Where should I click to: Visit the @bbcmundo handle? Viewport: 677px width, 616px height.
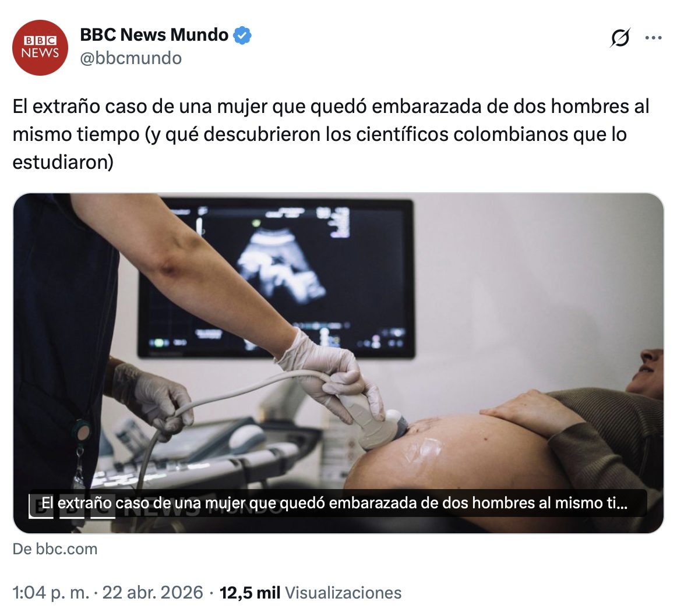tap(131, 58)
